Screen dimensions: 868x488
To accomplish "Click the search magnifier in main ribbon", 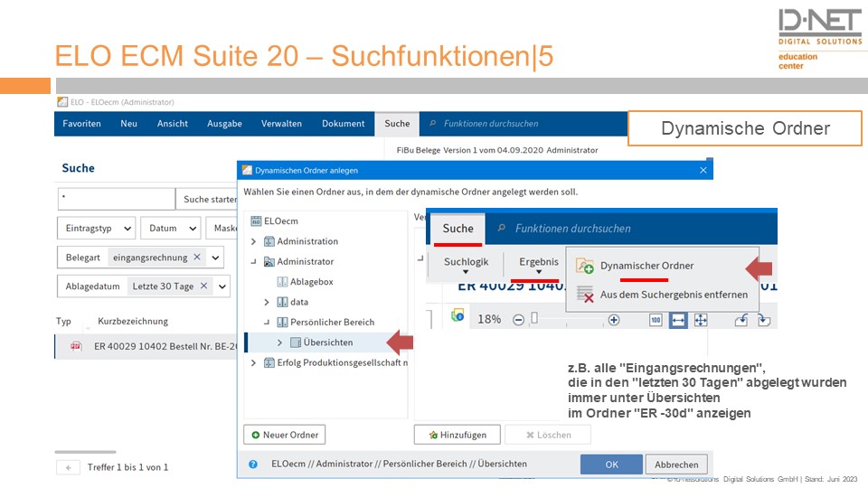I will (433, 124).
